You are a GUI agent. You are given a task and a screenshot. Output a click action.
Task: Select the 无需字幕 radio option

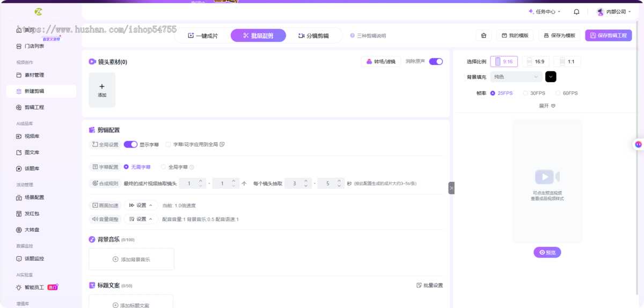137,167
